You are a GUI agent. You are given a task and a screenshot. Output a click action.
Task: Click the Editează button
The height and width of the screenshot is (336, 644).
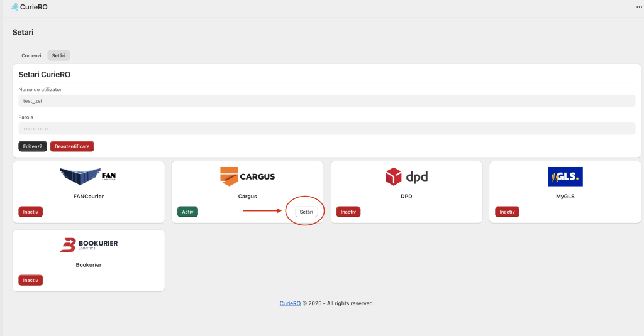[33, 146]
